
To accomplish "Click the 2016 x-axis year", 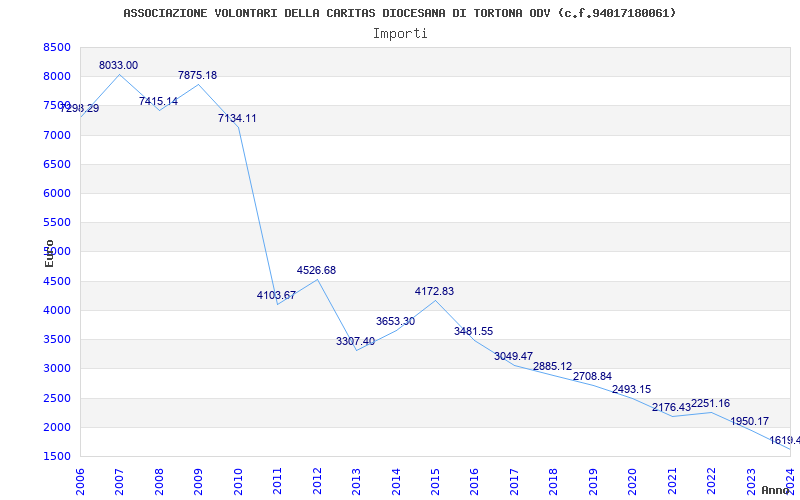I will [474, 482].
